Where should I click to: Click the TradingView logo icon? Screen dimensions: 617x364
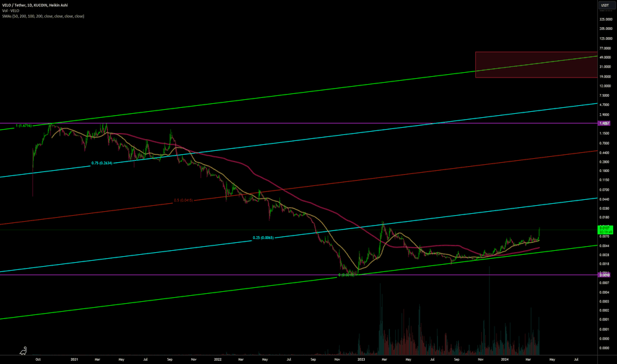pos(24,350)
